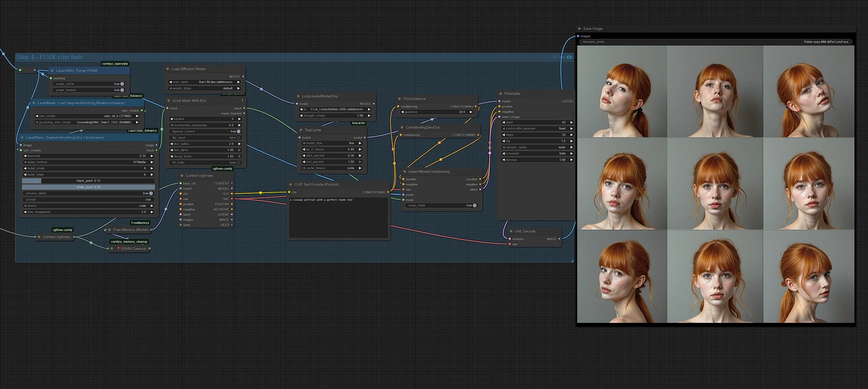Screen dimensions: 868x389
Task: Click the filename_prefix field
Action: coord(716,42)
